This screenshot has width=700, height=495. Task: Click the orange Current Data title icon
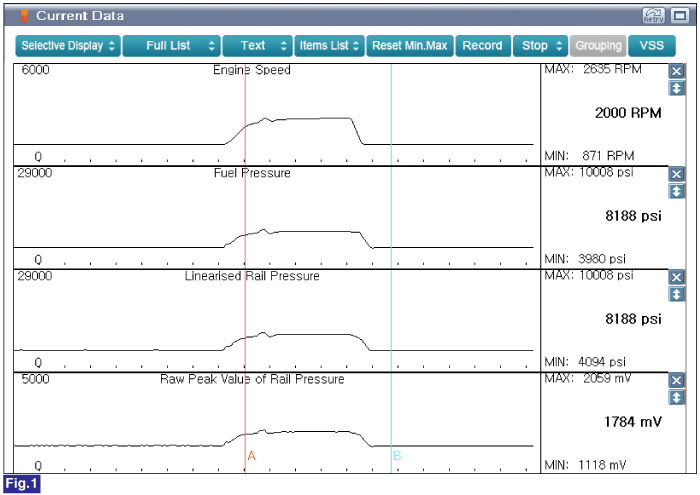coord(25,16)
